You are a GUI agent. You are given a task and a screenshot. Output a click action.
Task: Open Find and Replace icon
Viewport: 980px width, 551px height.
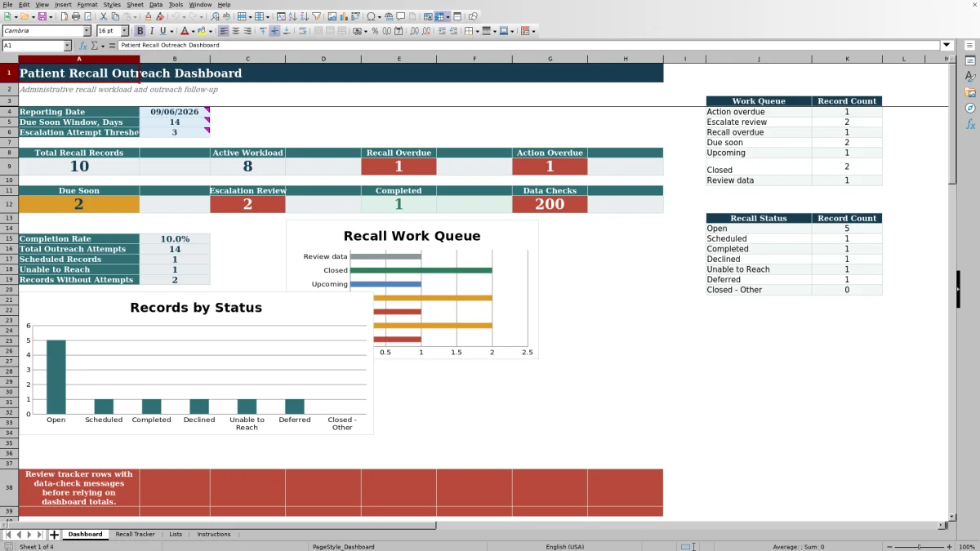tap(215, 16)
